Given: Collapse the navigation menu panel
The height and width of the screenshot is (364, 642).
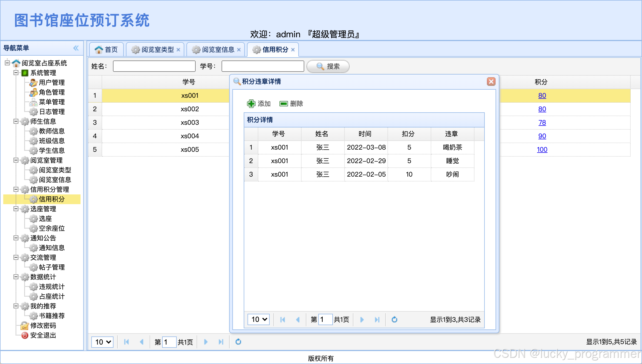Looking at the screenshot, I should (76, 48).
